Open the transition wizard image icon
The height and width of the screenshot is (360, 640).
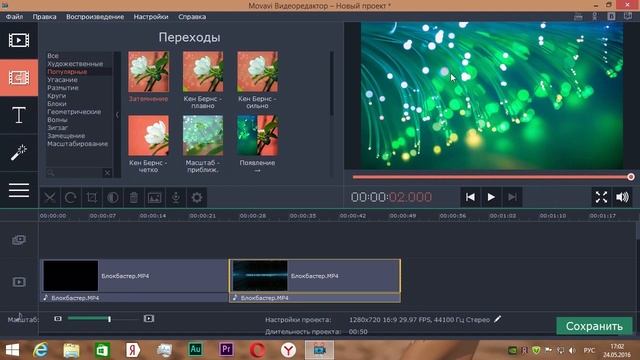(x=155, y=198)
